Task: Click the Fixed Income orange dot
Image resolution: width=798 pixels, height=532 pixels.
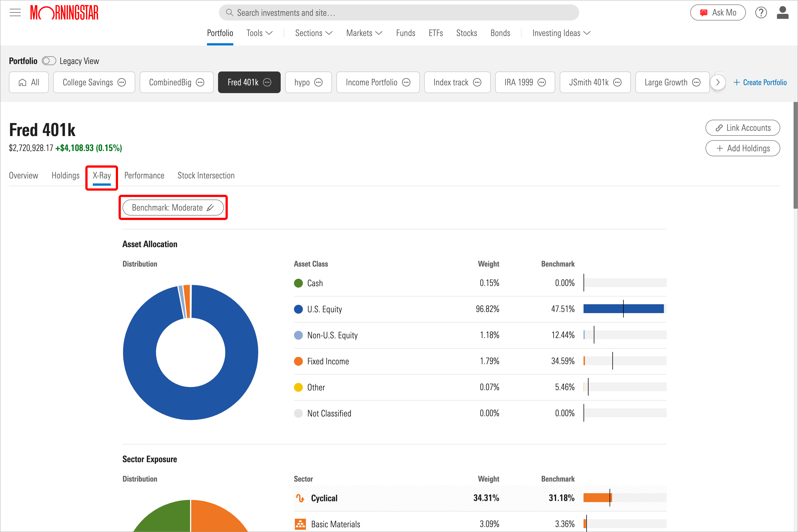Action: (x=298, y=361)
